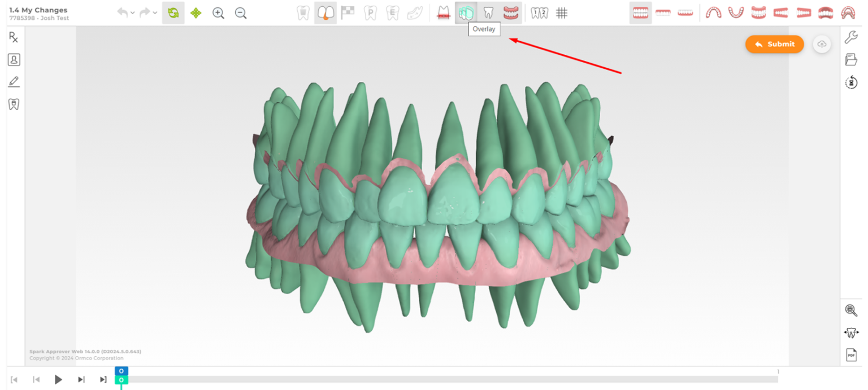Show both arches together view
This screenshot has height=390, width=868.
(x=640, y=12)
